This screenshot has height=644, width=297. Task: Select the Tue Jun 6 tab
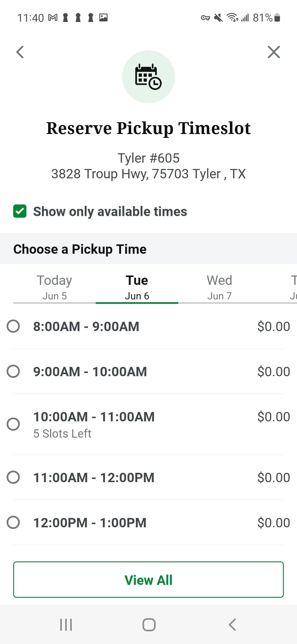(x=137, y=287)
